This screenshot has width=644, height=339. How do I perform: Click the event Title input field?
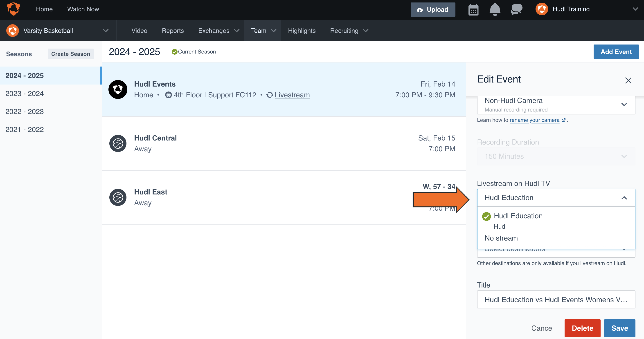pos(556,299)
